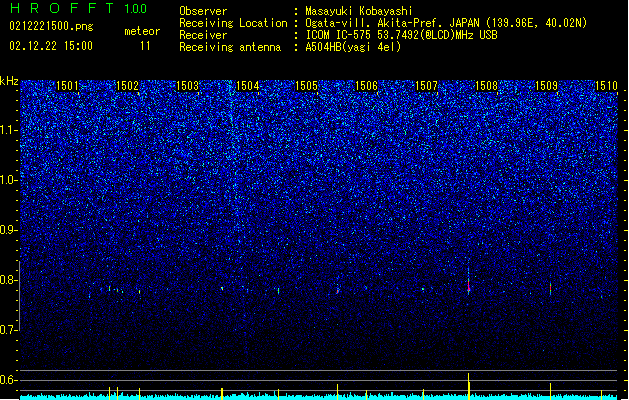Click the Observer label

203,11
